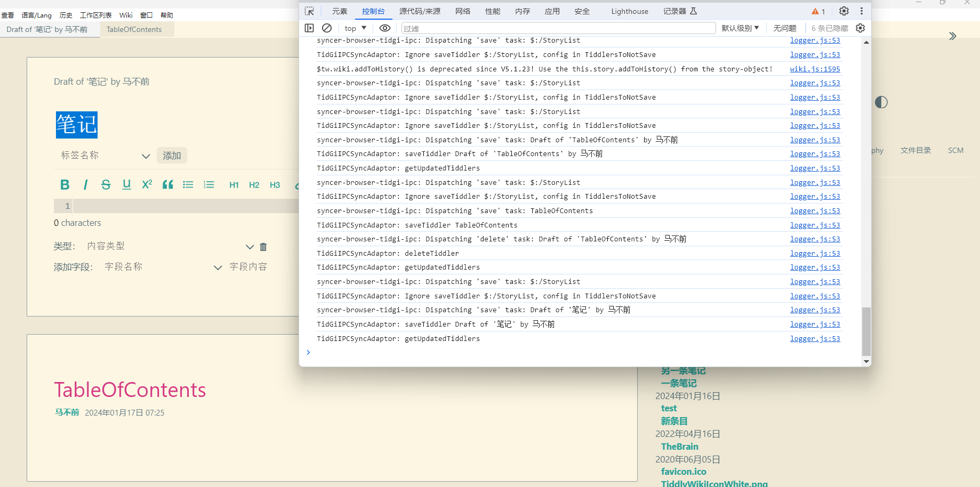Click the console vertical scrollbar thumb
The width and height of the screenshot is (980, 487).
click(866, 331)
